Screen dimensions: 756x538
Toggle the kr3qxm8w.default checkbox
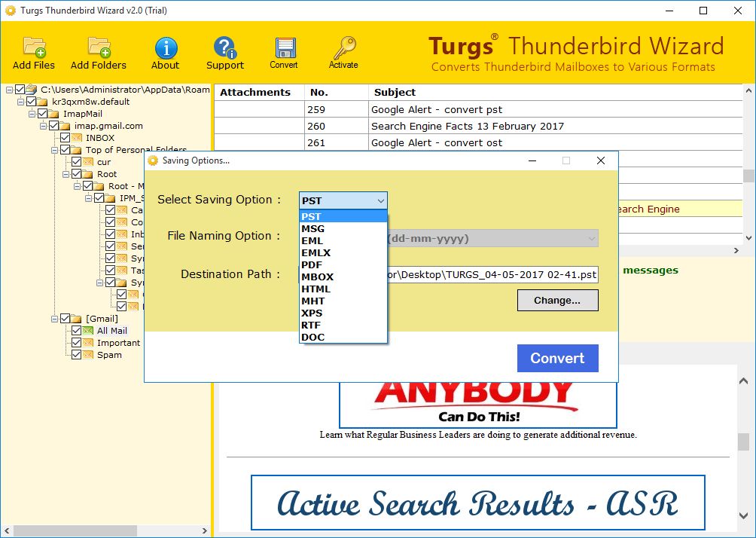32,102
